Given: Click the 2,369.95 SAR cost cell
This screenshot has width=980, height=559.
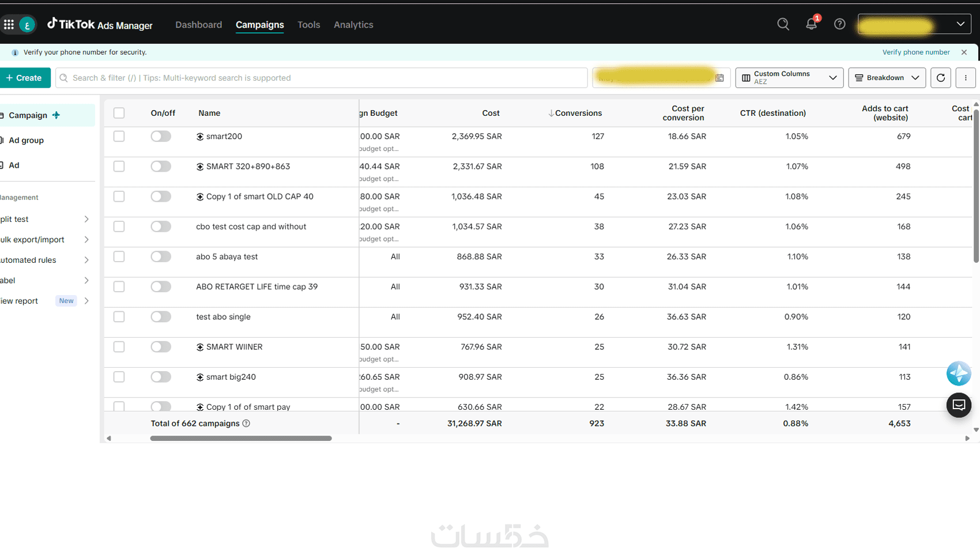Looking at the screenshot, I should (x=477, y=137).
